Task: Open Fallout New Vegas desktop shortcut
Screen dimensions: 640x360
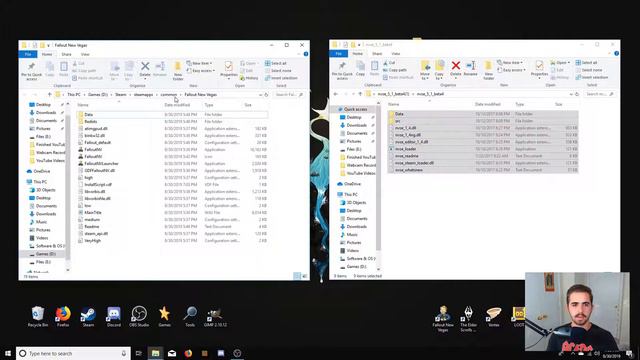Action: pos(443,319)
